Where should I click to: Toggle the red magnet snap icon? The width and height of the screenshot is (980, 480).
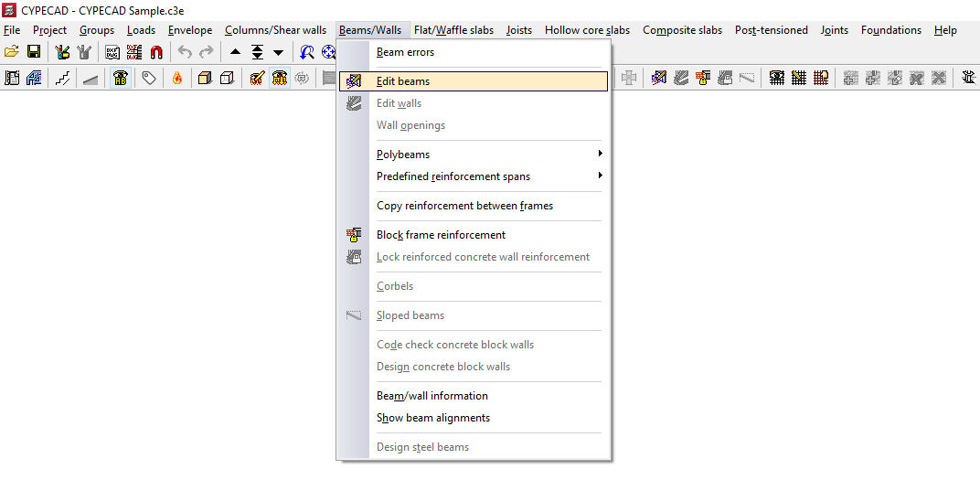click(x=155, y=52)
